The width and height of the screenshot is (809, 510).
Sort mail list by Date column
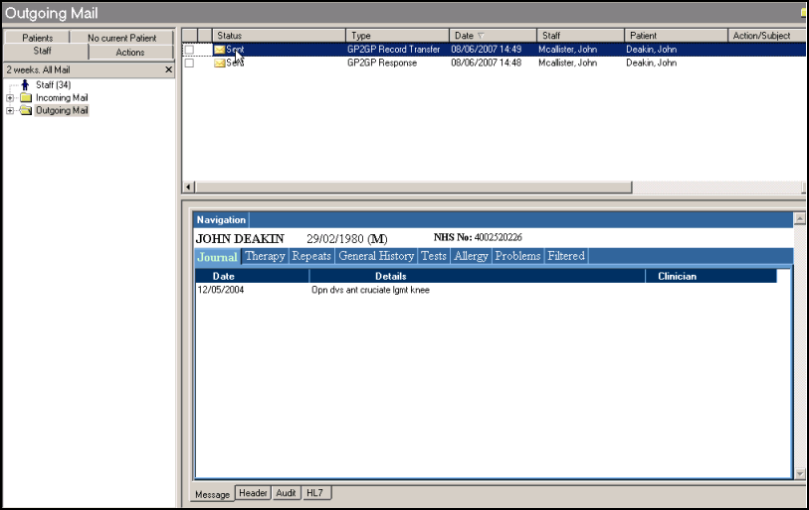point(491,36)
